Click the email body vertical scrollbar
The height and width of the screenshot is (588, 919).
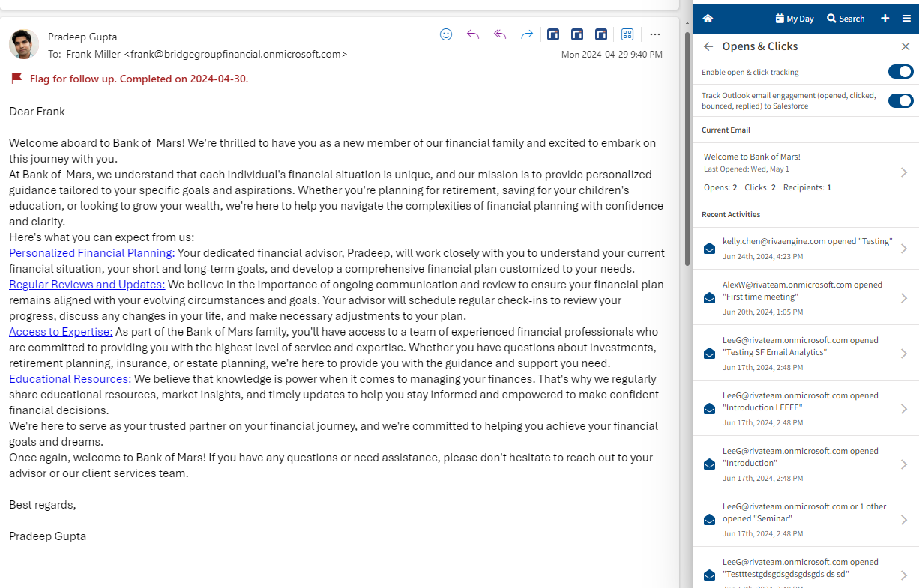[687, 148]
